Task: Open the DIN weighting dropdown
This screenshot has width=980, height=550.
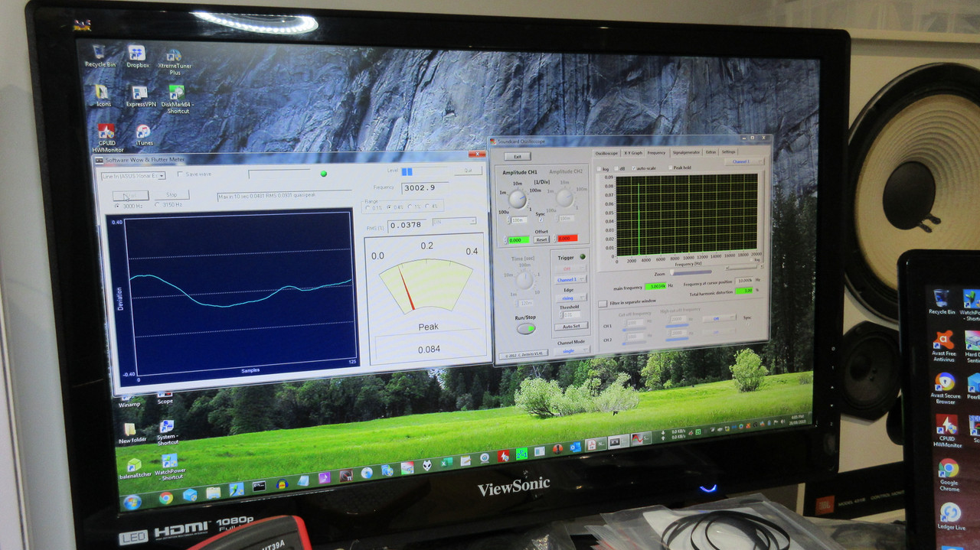Action: 454,222
